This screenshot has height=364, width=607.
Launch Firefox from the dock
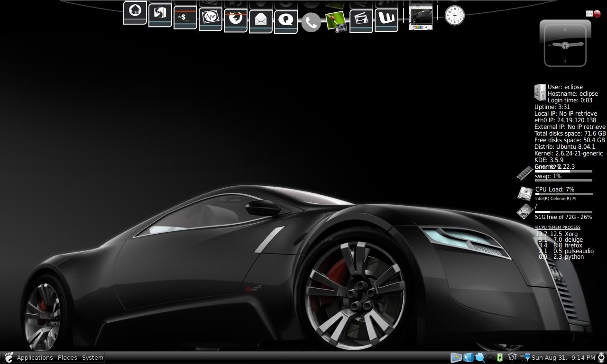point(236,20)
